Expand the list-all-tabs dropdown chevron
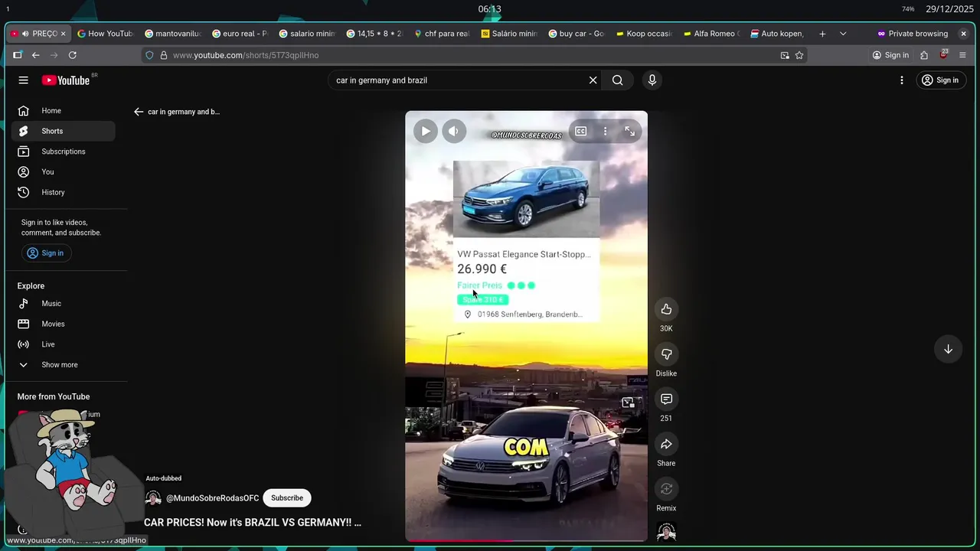980x551 pixels. [843, 34]
